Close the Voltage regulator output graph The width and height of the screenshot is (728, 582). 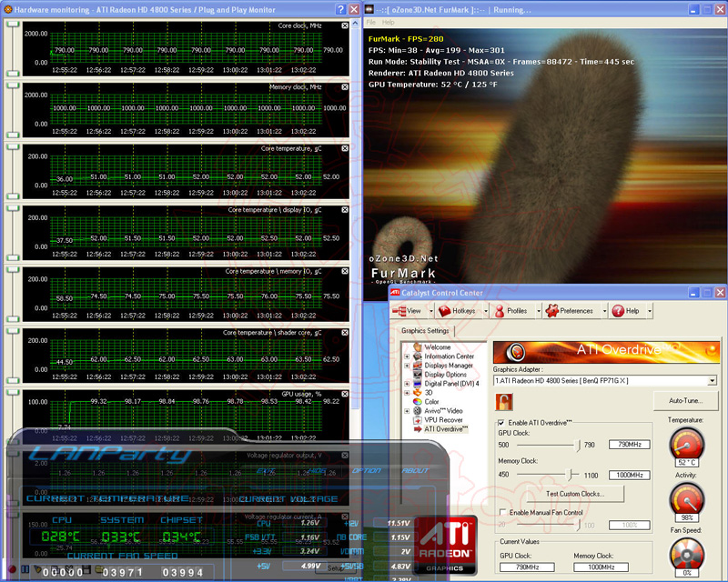[x=345, y=456]
